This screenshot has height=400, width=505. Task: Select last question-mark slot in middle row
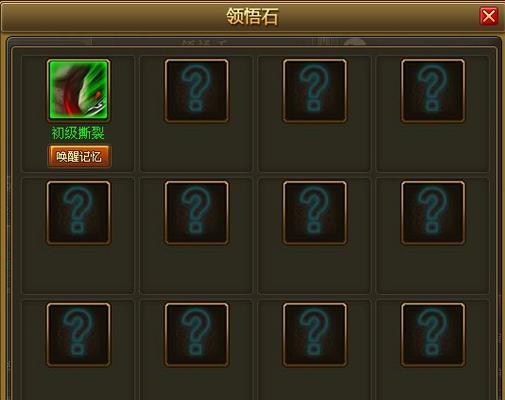point(433,213)
